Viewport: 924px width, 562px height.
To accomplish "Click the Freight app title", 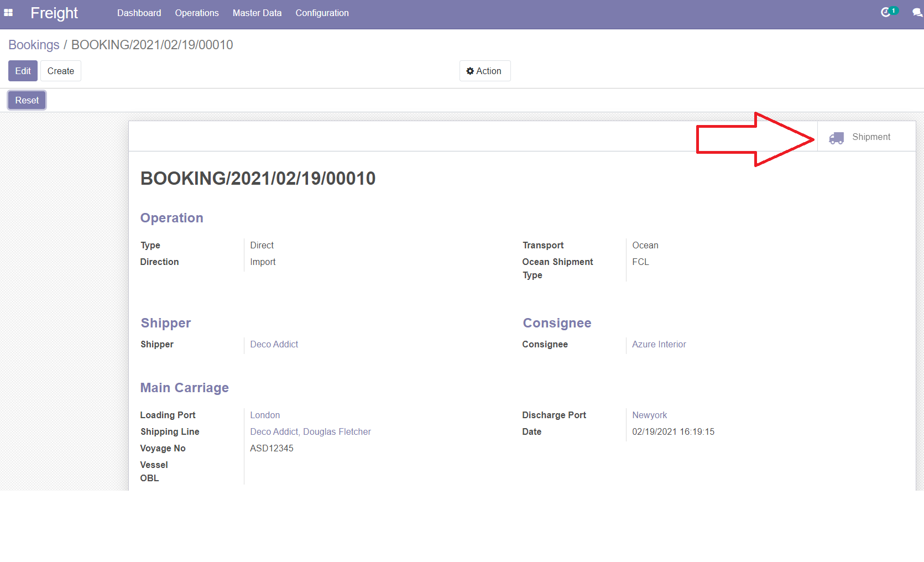I will click(54, 13).
